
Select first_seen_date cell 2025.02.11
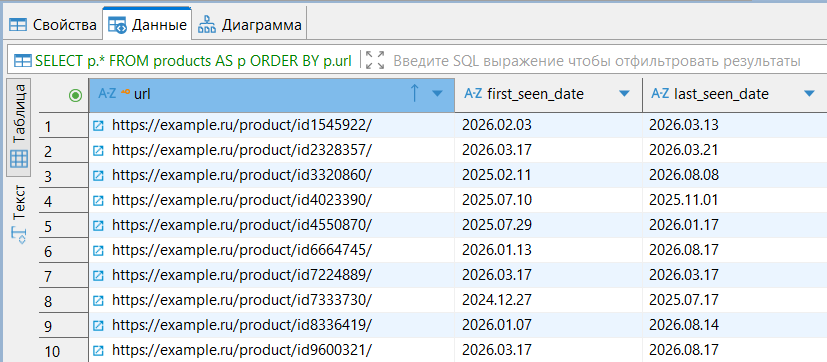[549, 175]
